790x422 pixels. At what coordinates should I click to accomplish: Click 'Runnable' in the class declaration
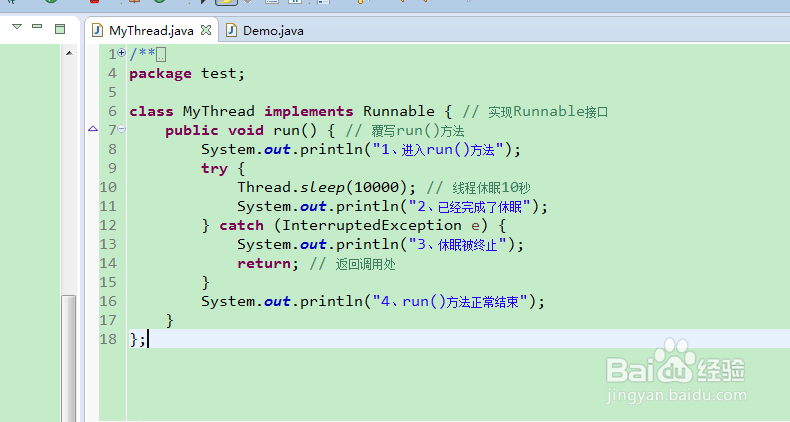click(399, 111)
